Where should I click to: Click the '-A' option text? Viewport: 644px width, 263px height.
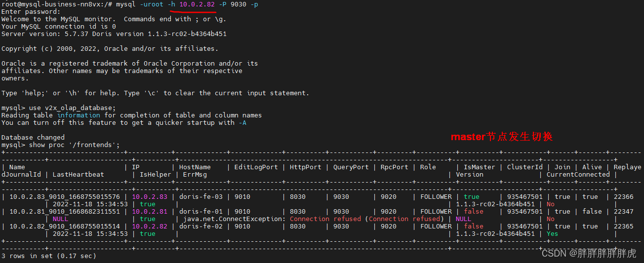click(x=242, y=123)
